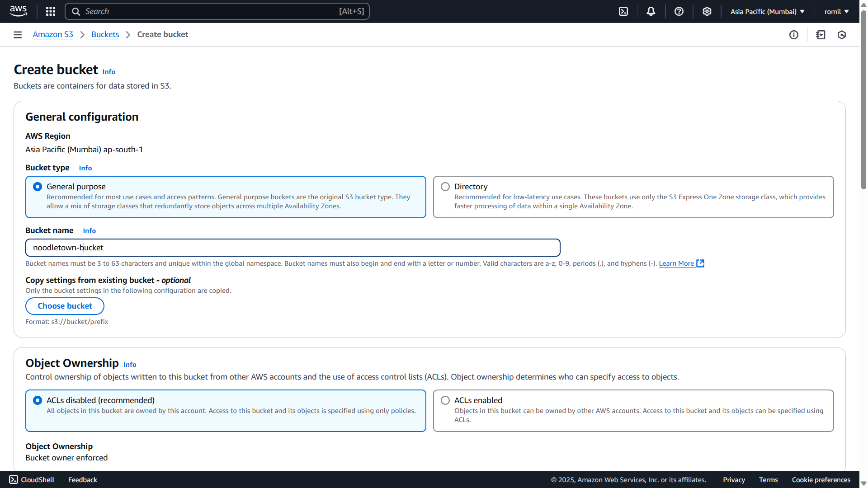Click the scrollbar down arrow

[x=863, y=483]
